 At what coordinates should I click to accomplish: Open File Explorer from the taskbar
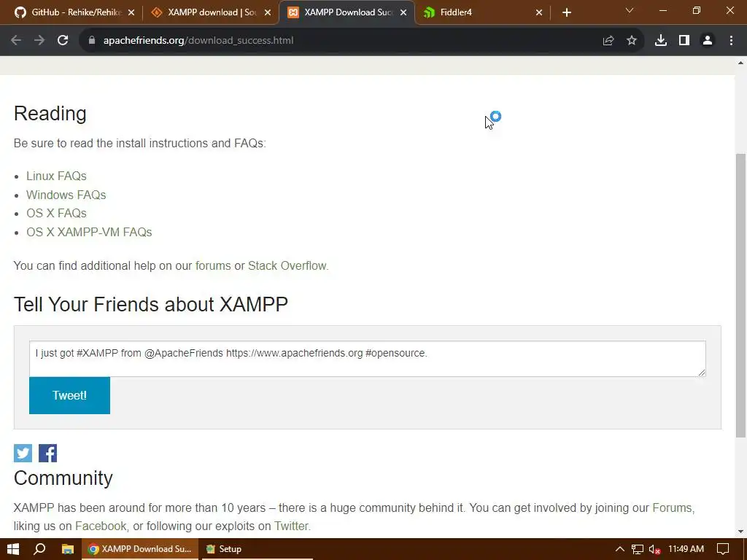point(68,549)
